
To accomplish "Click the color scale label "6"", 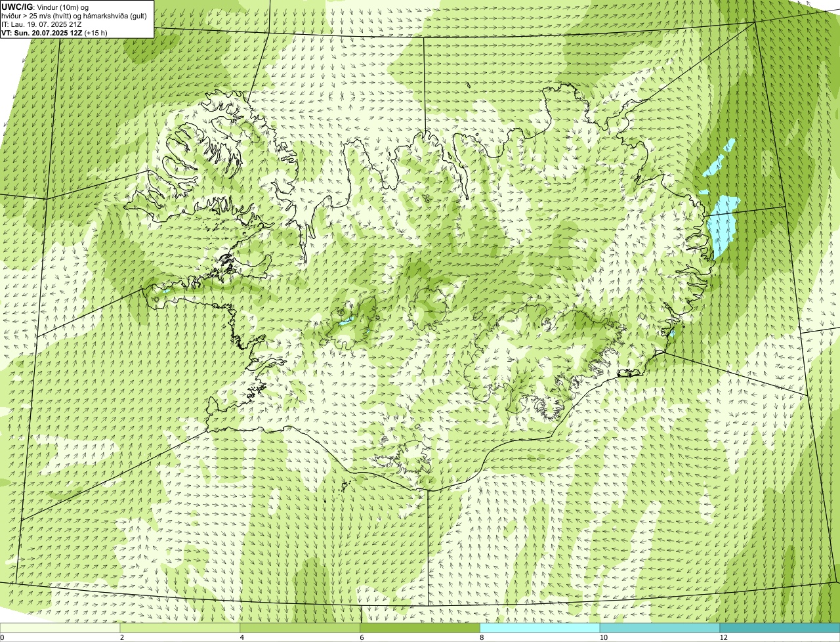I will (362, 637).
